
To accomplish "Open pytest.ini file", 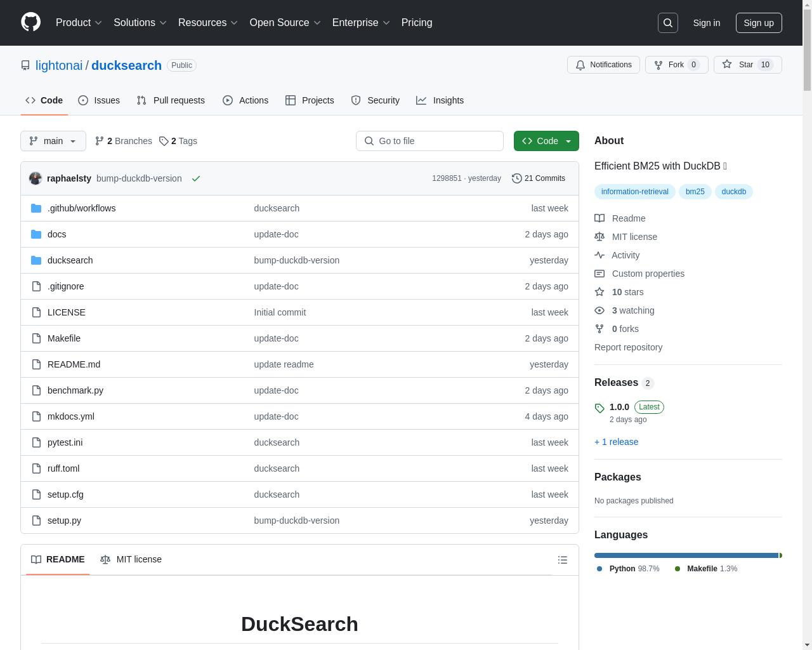I will tap(65, 442).
